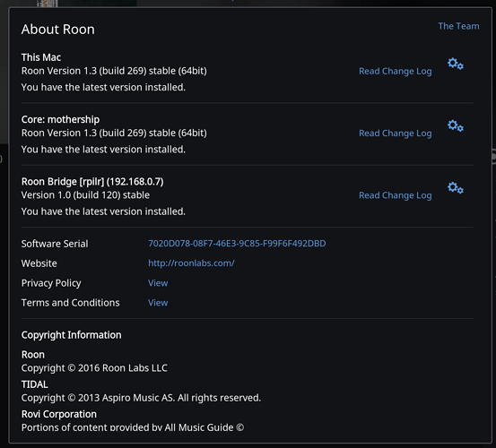Read Change Log for Roon Bridge
This screenshot has height=448, width=496.
[395, 195]
